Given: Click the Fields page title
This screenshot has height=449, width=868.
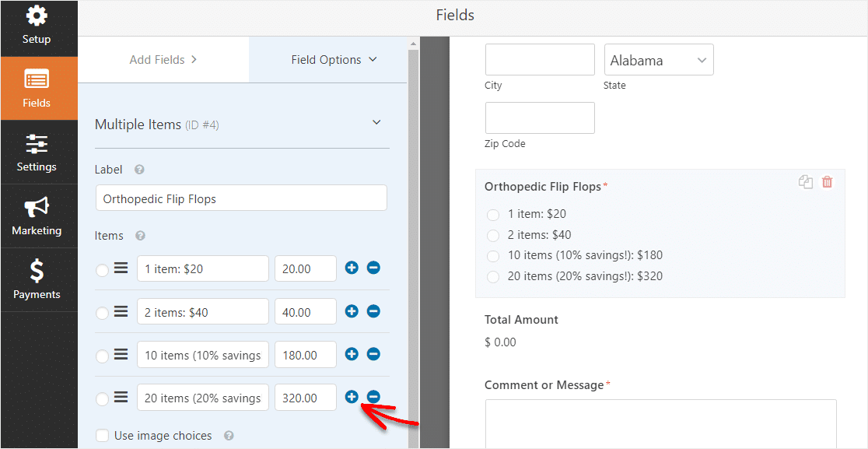Looking at the screenshot, I should click(455, 15).
